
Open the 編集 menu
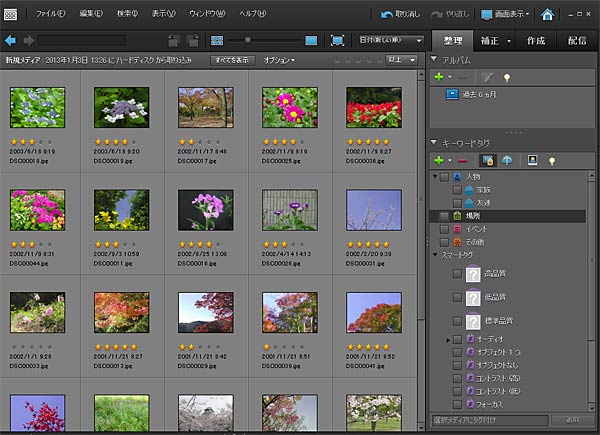click(91, 14)
